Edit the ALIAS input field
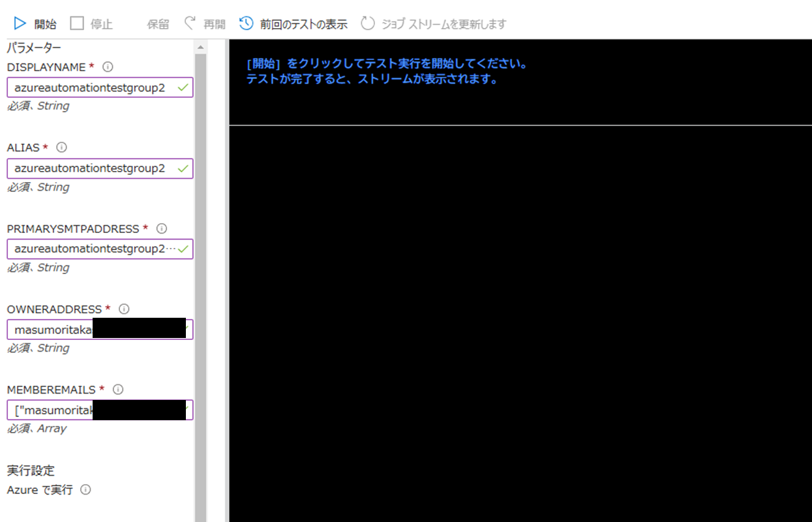Screen dimensions: 812x522 coord(100,168)
